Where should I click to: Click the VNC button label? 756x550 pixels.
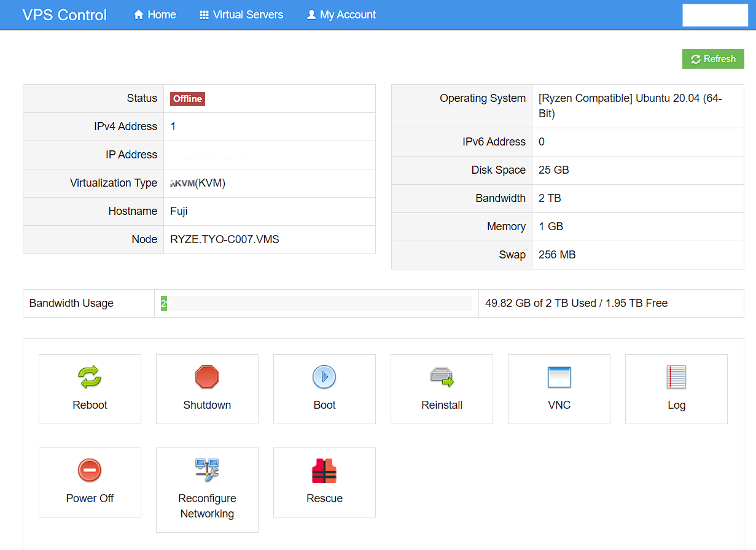[x=559, y=405]
